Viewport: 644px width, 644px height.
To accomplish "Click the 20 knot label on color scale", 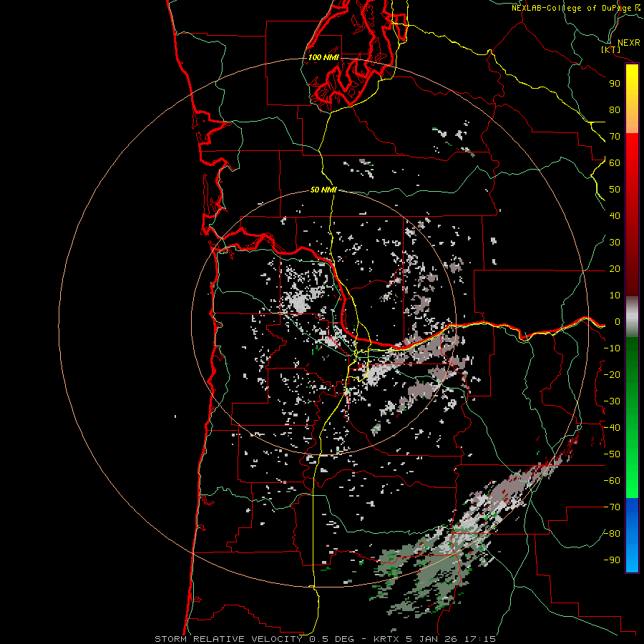I will pyautogui.click(x=615, y=269).
